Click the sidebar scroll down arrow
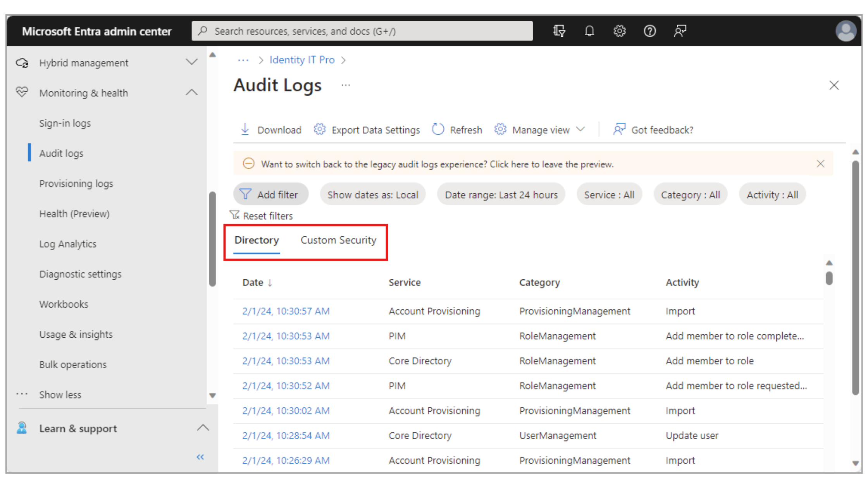The width and height of the screenshot is (868, 488). pos(212,395)
